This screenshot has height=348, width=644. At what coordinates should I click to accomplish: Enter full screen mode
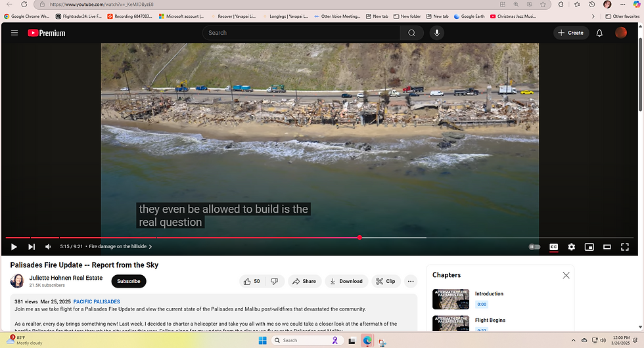(625, 247)
